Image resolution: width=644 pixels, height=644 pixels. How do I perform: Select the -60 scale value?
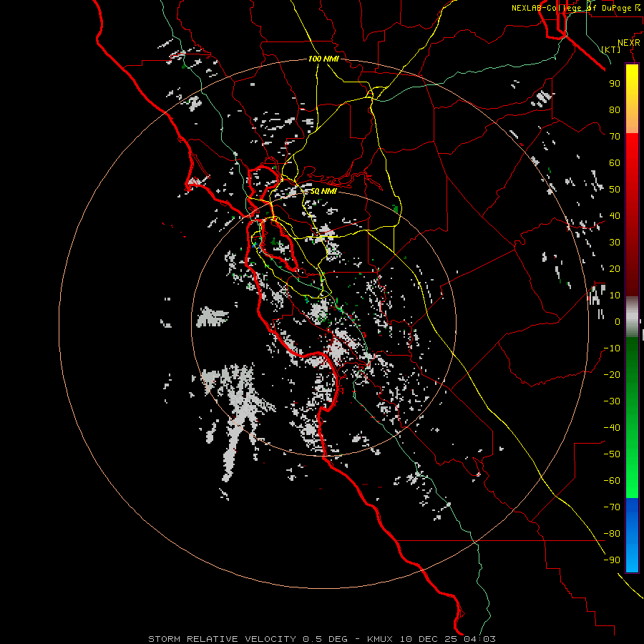[x=612, y=481]
